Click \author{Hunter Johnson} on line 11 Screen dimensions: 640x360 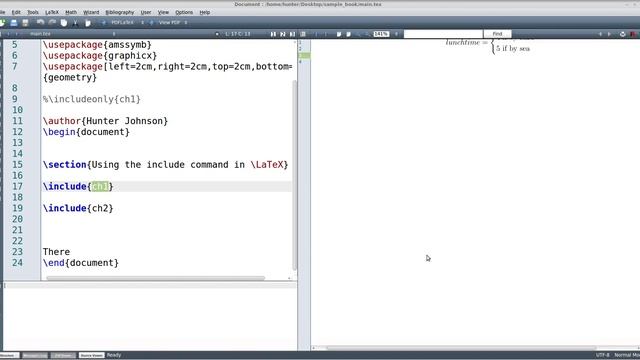pyautogui.click(x=105, y=121)
